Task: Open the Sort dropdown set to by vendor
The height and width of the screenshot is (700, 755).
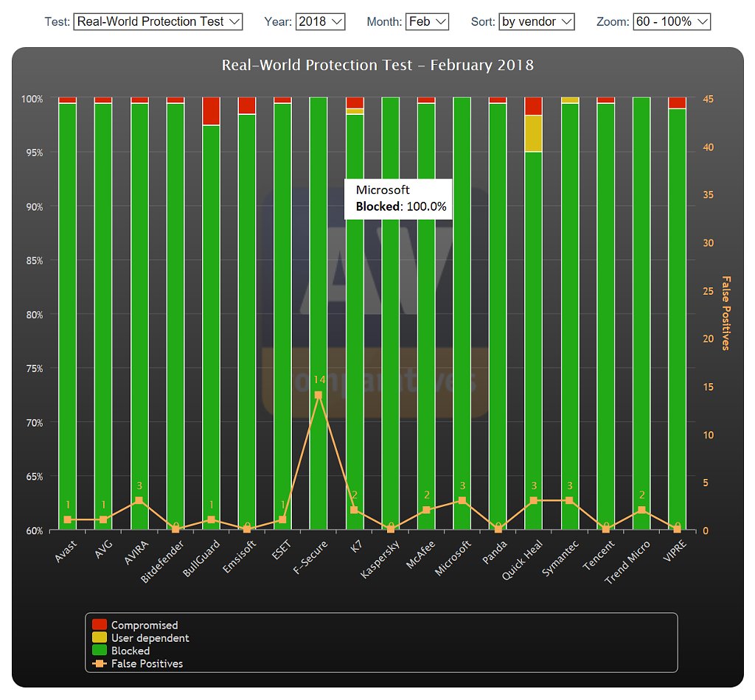Action: (537, 21)
